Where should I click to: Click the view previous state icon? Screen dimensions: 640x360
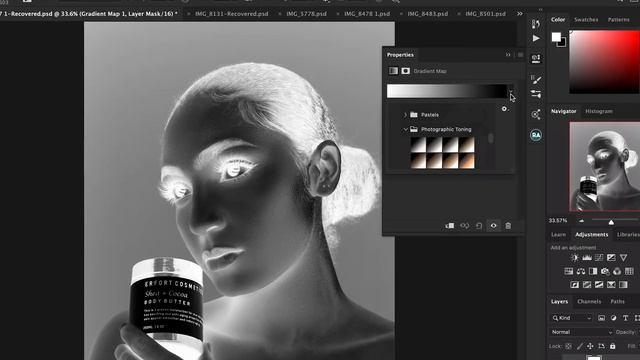pos(464,226)
